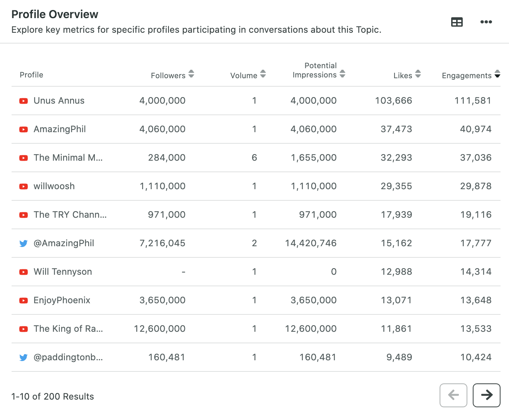Screen dimensions: 509x420
Task: Select volume value 6 for The Minimal M...
Action: point(254,158)
